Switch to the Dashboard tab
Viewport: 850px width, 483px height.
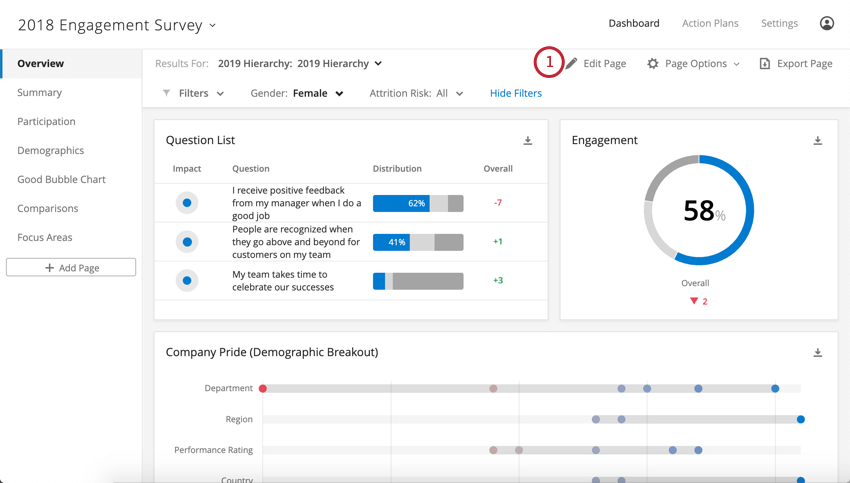(x=634, y=23)
